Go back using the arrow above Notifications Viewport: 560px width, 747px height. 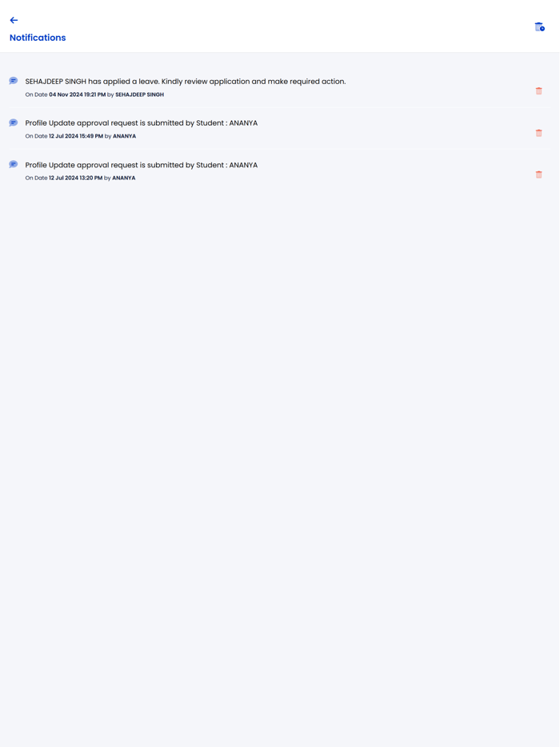(14, 20)
